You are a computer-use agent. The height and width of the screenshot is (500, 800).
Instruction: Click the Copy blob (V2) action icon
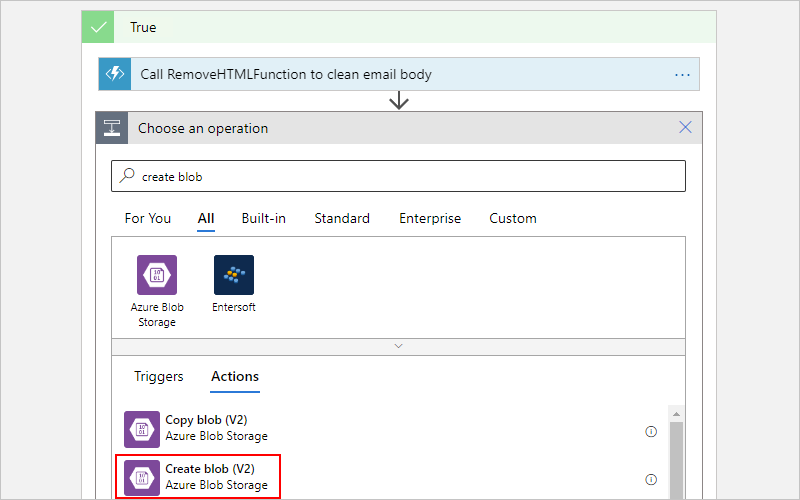[142, 430]
